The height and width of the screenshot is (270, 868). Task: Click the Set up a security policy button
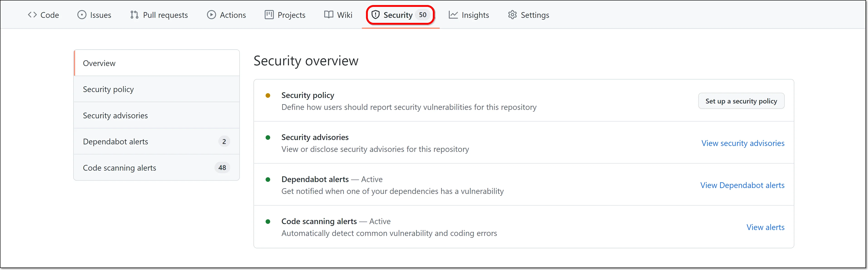click(741, 101)
